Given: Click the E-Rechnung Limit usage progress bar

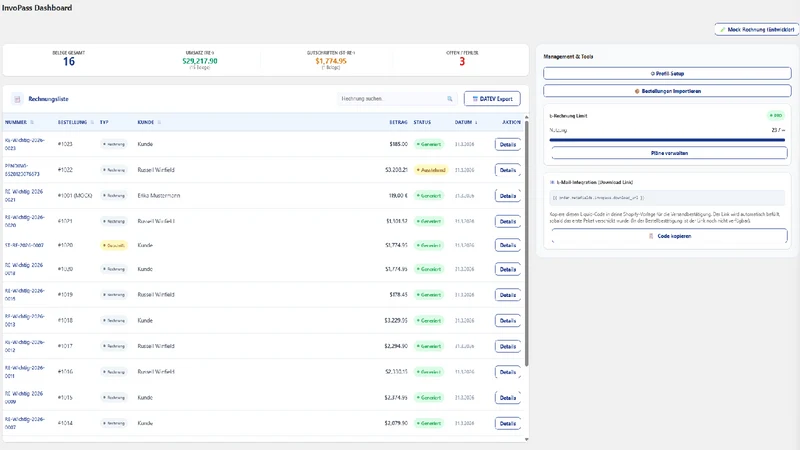Looking at the screenshot, I should pos(667,140).
